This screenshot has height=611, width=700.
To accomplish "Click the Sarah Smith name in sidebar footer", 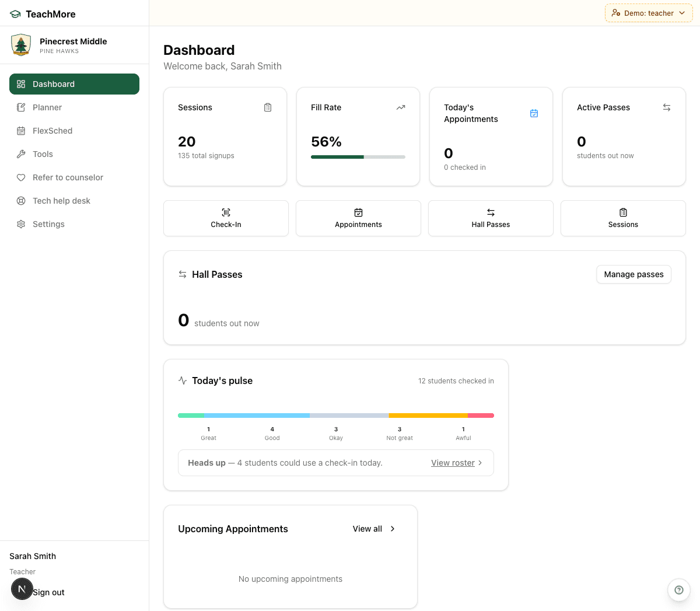I will [33, 556].
